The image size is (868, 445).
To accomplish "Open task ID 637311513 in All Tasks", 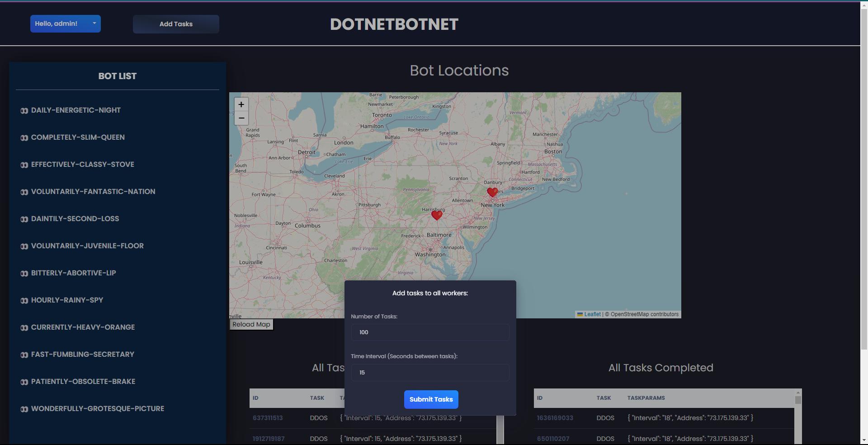I will pyautogui.click(x=268, y=418).
